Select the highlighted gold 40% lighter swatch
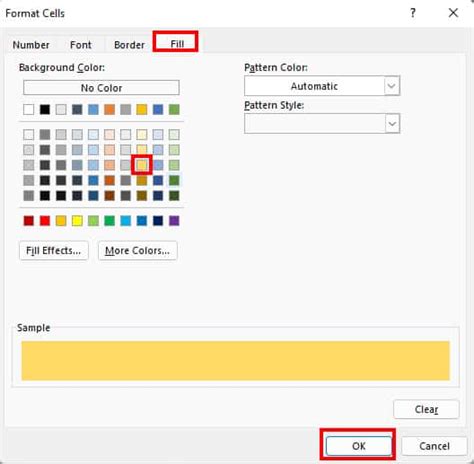 pyautogui.click(x=142, y=165)
